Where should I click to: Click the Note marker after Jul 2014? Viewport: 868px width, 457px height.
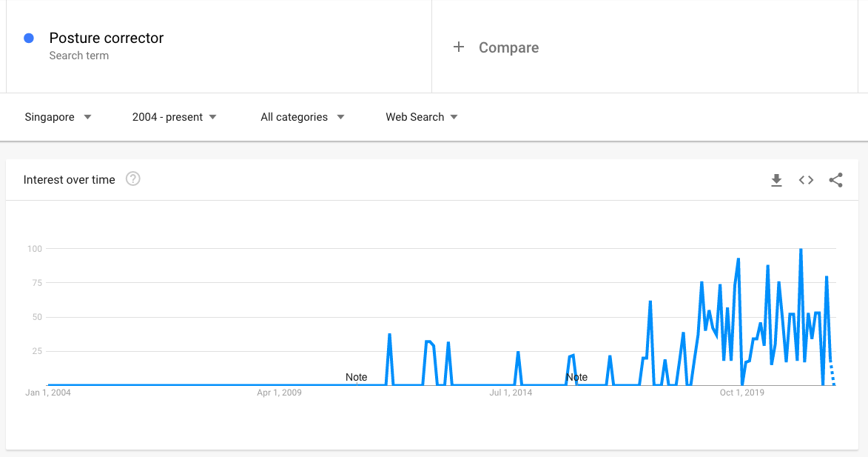pos(576,377)
